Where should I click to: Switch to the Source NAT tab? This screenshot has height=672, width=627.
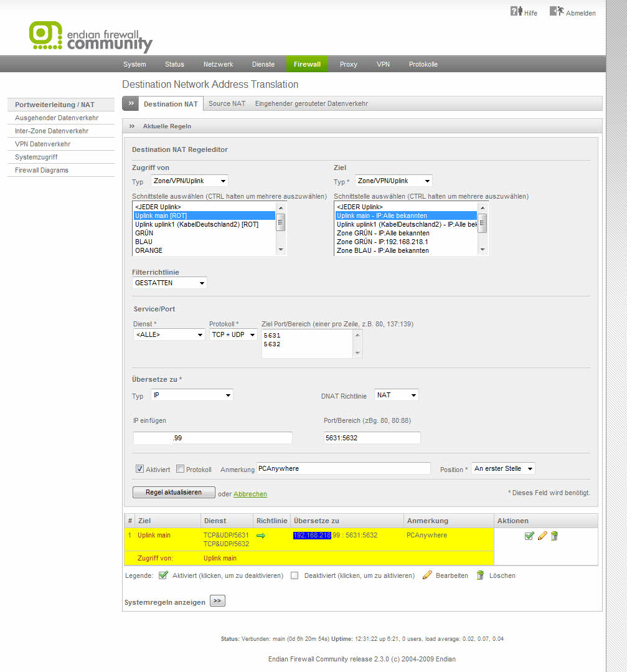tap(227, 103)
